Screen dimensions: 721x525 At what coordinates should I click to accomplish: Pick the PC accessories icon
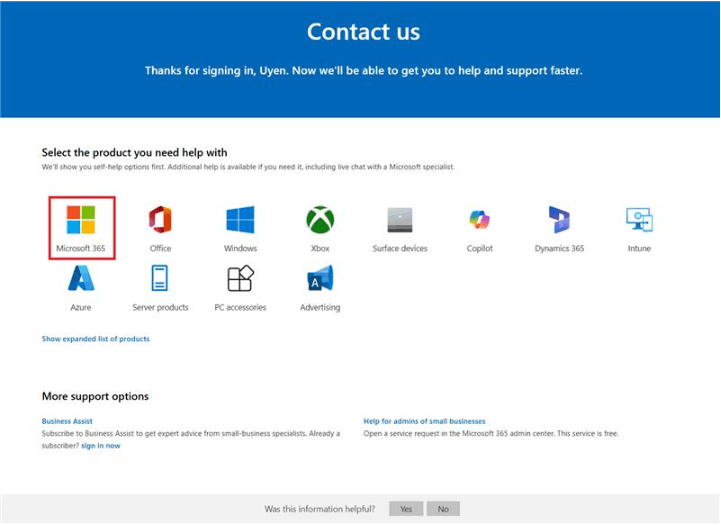(x=240, y=278)
